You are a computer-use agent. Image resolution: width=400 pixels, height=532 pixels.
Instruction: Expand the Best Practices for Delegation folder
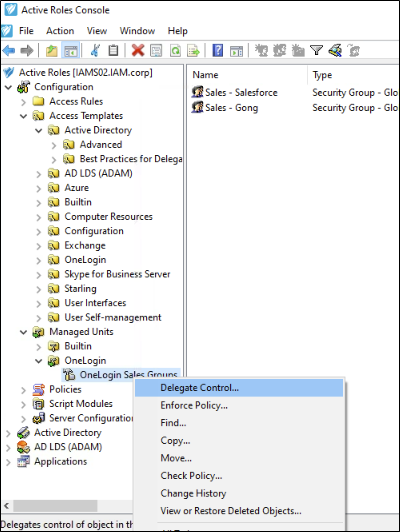tap(54, 159)
